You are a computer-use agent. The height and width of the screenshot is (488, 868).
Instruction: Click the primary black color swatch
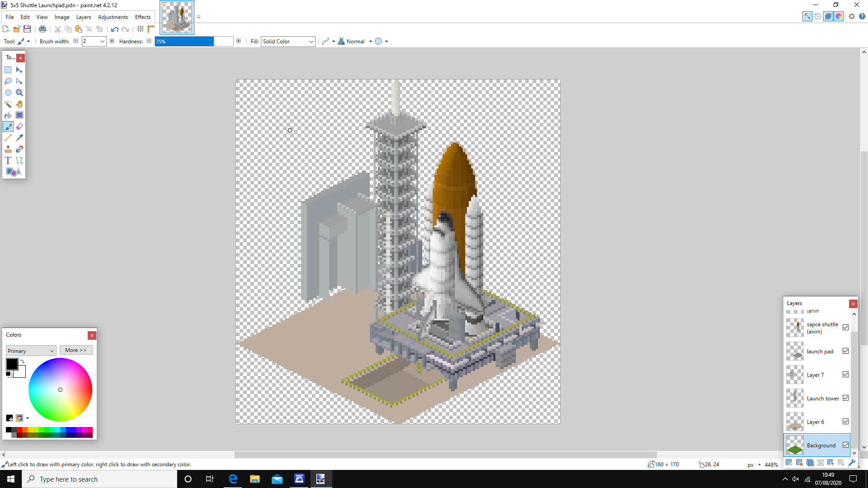click(x=12, y=364)
